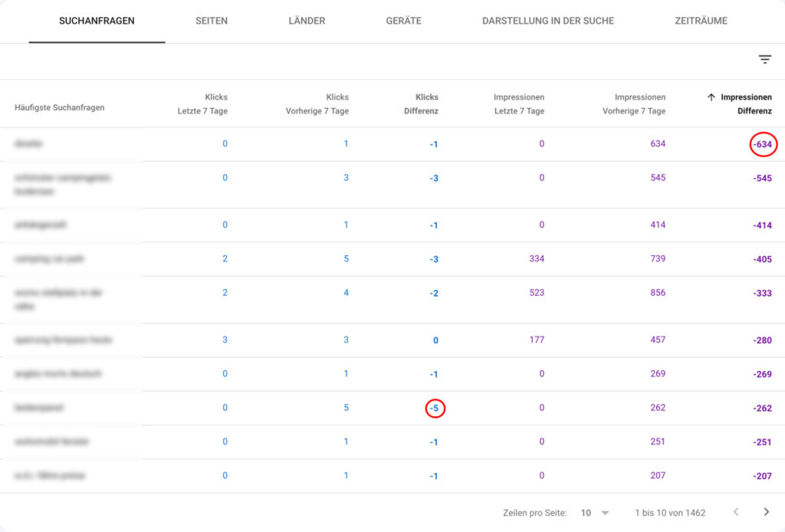Go to the next results page

click(766, 512)
